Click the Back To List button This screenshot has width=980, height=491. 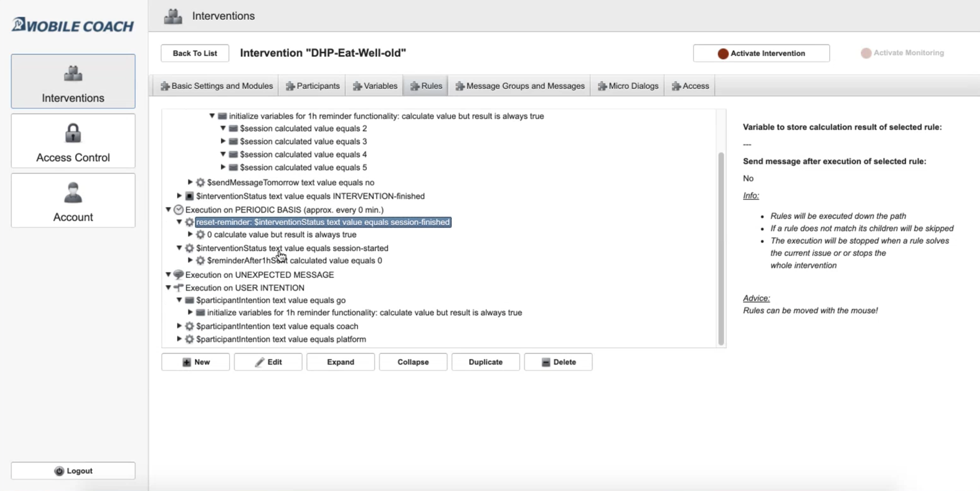tap(195, 53)
